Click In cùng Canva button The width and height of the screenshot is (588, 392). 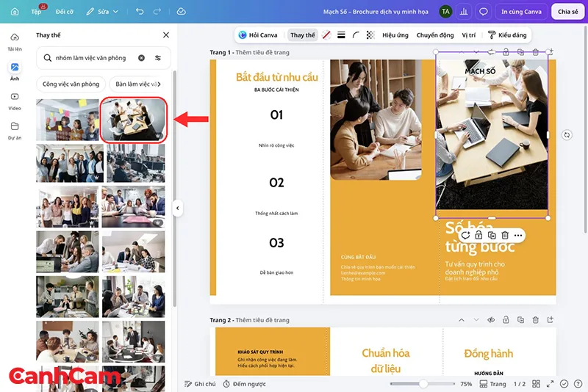[x=521, y=12]
